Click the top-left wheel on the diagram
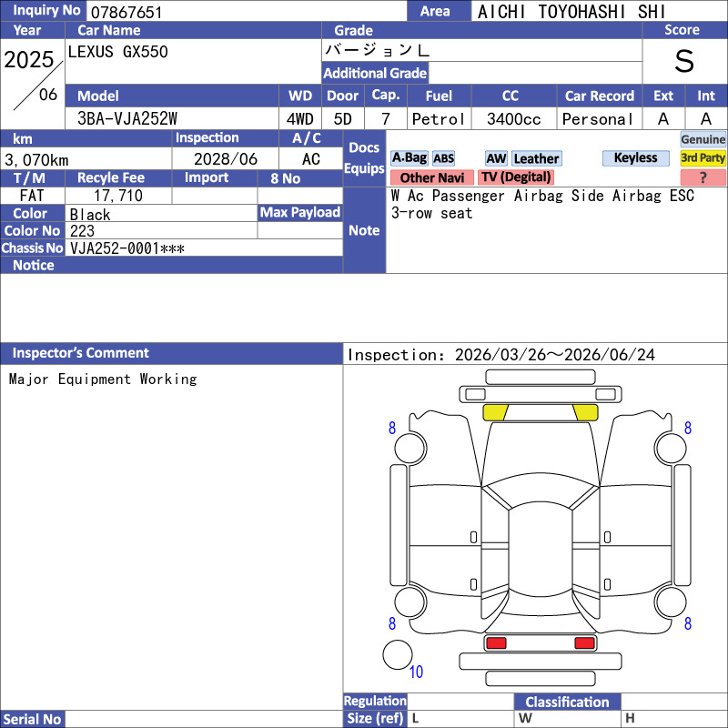 tap(393, 448)
